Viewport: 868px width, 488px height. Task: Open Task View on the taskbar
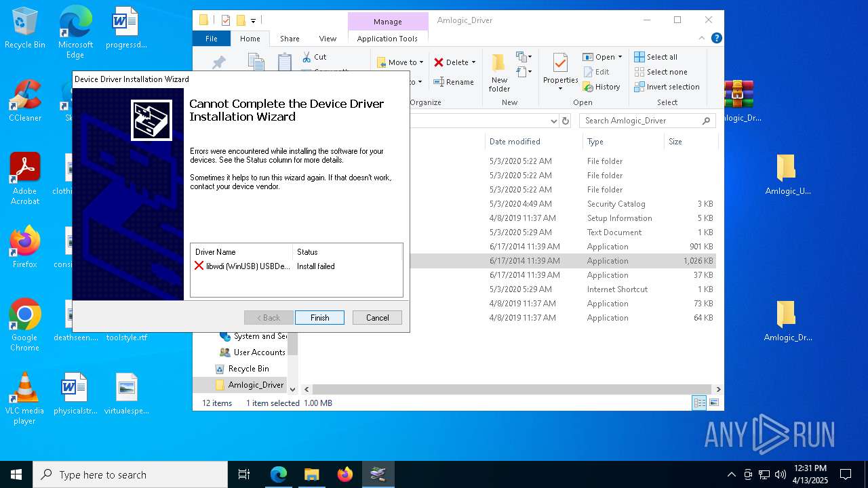click(244, 474)
